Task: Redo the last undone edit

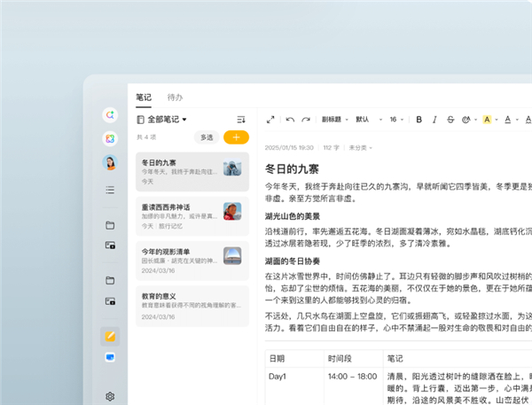Action: click(305, 120)
